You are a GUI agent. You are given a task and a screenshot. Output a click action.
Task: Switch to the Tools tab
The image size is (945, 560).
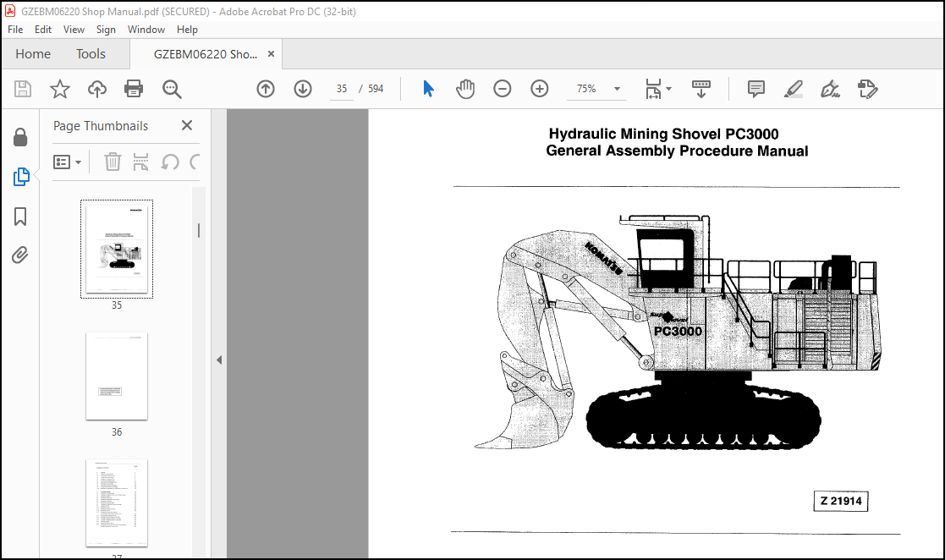coord(91,54)
